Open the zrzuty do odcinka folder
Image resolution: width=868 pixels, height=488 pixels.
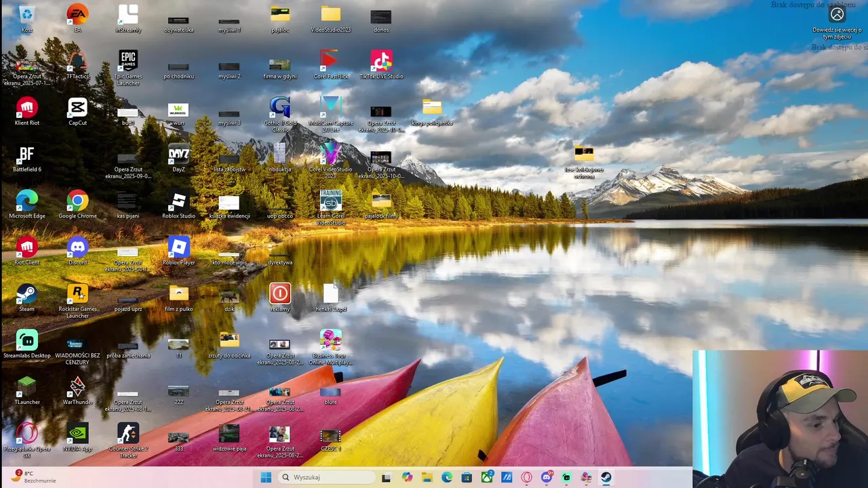tap(229, 344)
